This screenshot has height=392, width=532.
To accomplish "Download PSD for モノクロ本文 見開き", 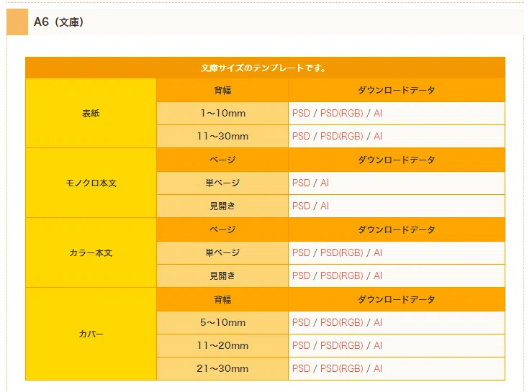I will 302,206.
